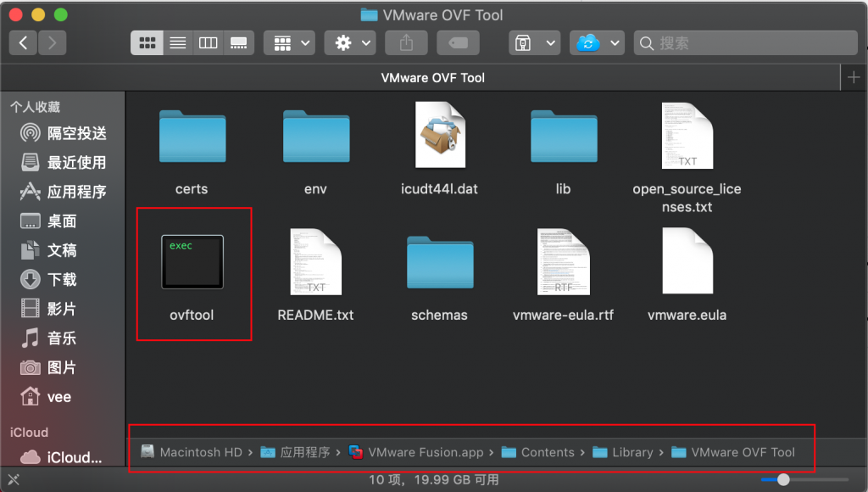
Task: Select the certs folder
Action: coord(192,136)
